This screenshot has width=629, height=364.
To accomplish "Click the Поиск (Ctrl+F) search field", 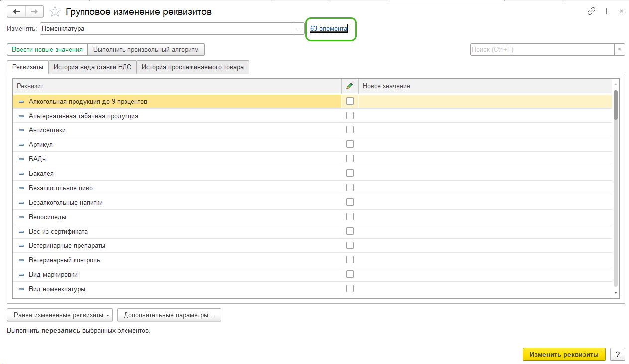I will [x=541, y=50].
